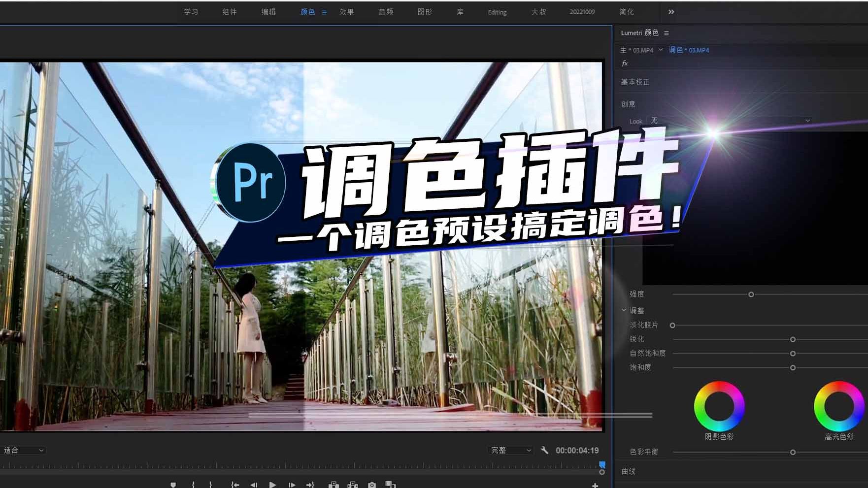Screen dimensions: 868x488
Task: Open the 适合 zoom level dropdown
Action: [24, 450]
